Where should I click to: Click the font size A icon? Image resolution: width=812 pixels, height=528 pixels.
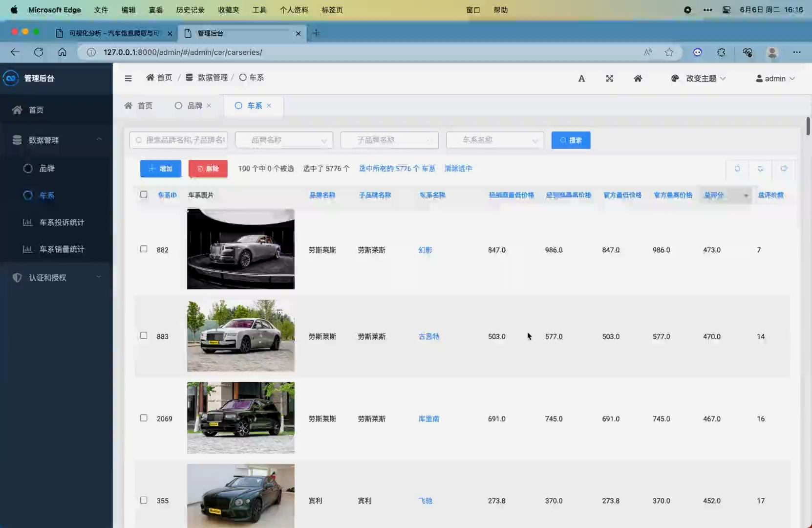click(x=581, y=78)
